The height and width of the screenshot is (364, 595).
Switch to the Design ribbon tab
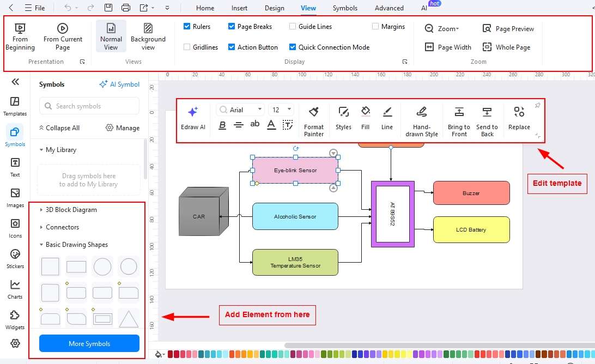[x=274, y=8]
